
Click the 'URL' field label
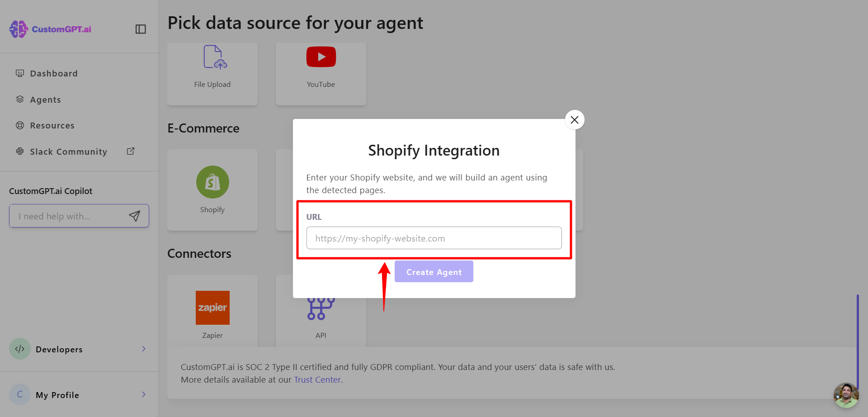314,217
